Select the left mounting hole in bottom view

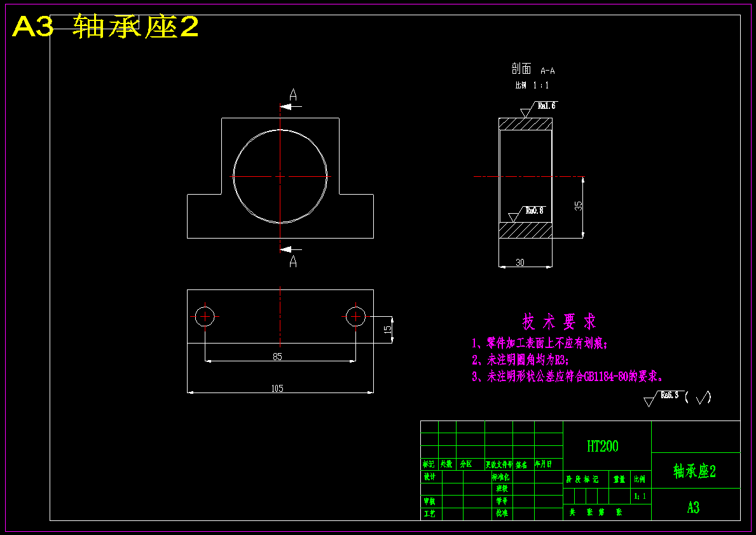(204, 316)
